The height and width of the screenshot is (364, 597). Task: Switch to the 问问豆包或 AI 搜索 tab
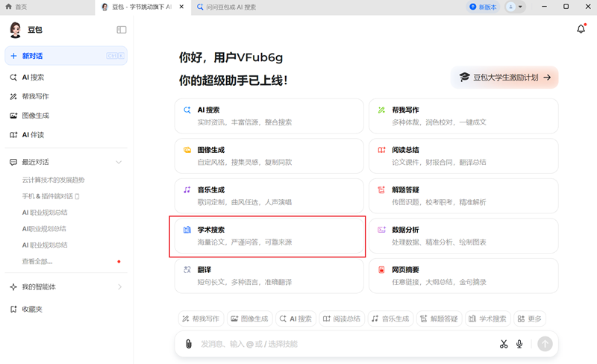(x=227, y=7)
